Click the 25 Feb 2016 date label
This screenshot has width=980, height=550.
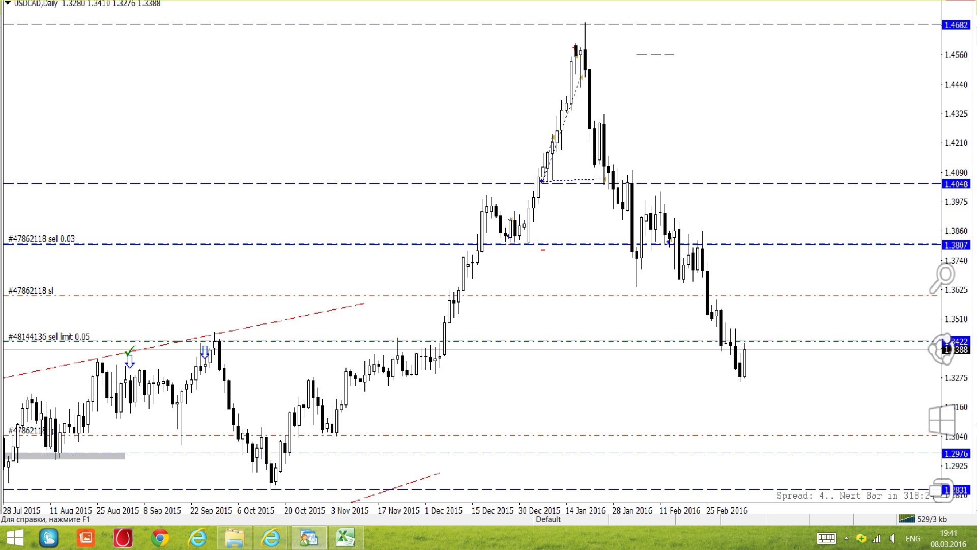(x=727, y=510)
